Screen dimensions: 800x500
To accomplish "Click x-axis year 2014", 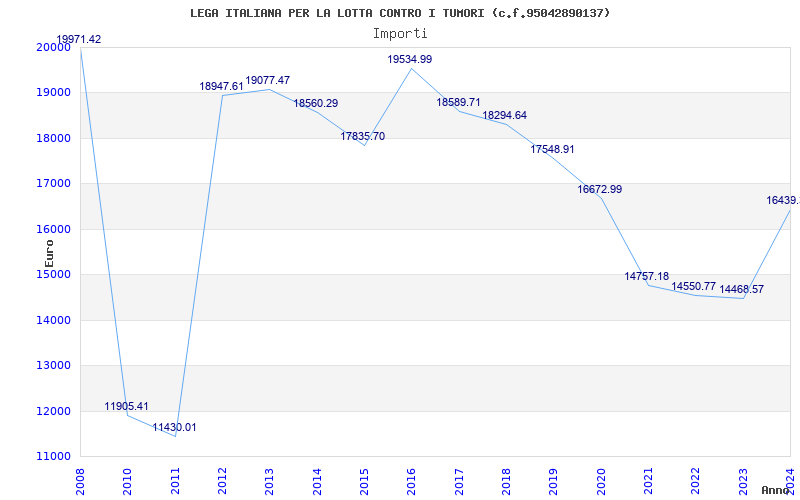I will point(317,481).
